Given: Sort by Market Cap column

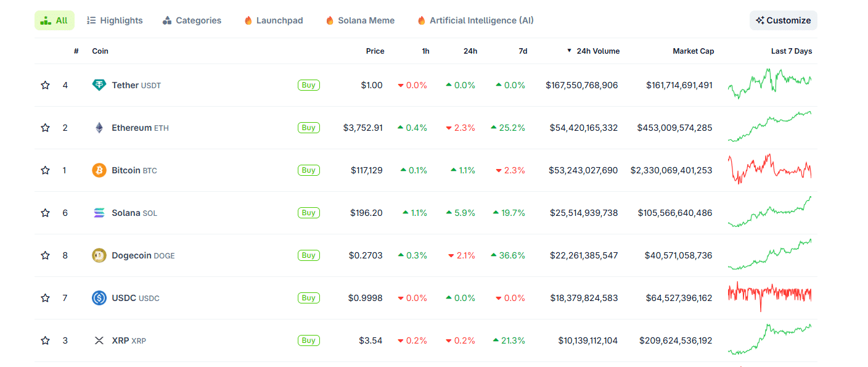Looking at the screenshot, I should [x=694, y=51].
